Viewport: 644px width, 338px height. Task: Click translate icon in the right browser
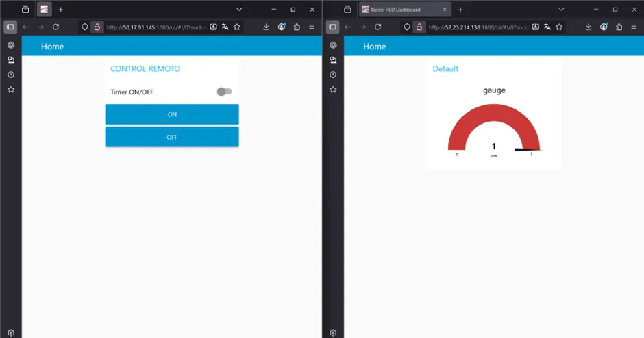pos(546,27)
